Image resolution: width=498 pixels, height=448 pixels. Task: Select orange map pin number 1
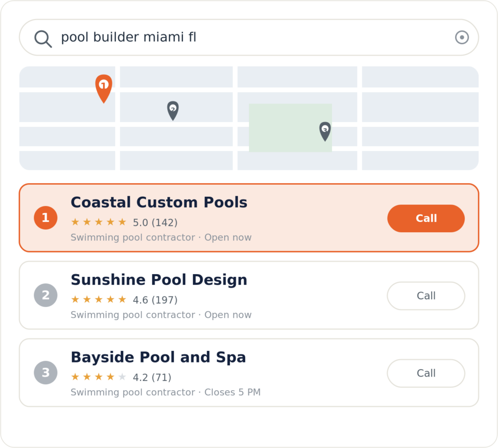coord(104,88)
